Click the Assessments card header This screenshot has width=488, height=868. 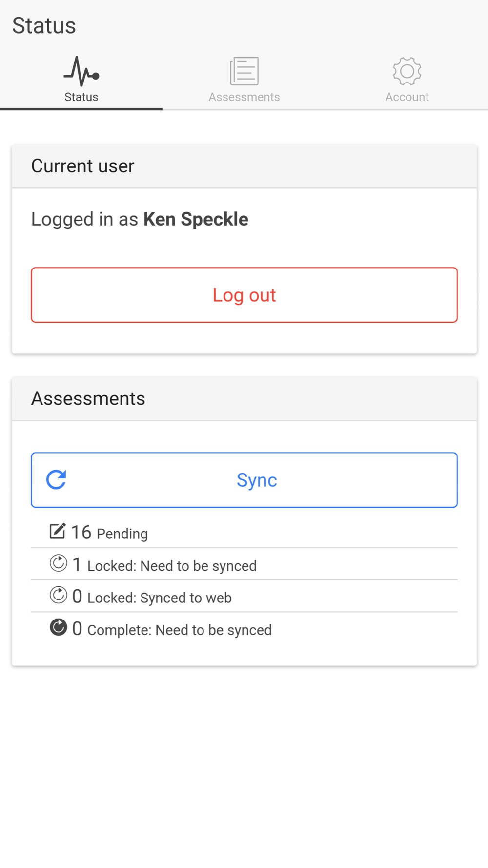[x=88, y=399]
